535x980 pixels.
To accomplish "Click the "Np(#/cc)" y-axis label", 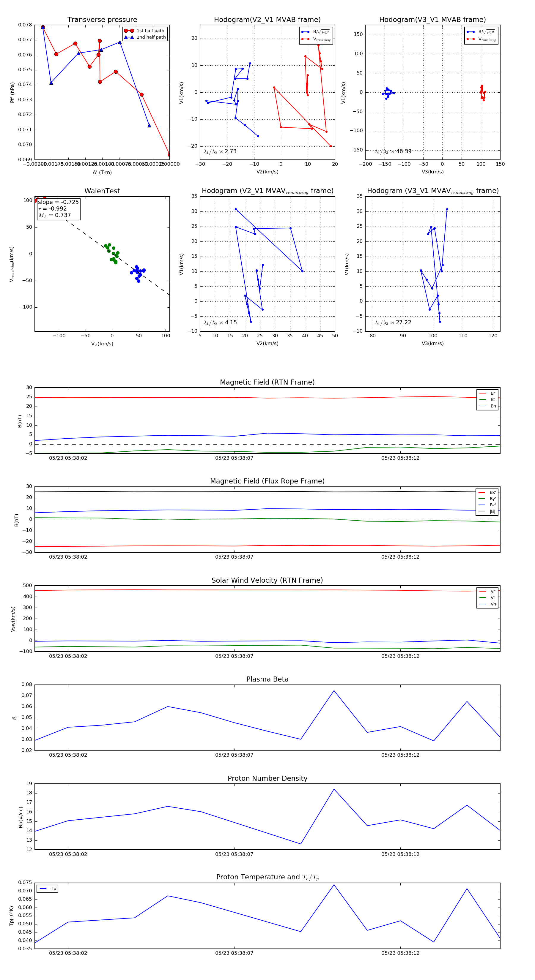I will 21,817.
